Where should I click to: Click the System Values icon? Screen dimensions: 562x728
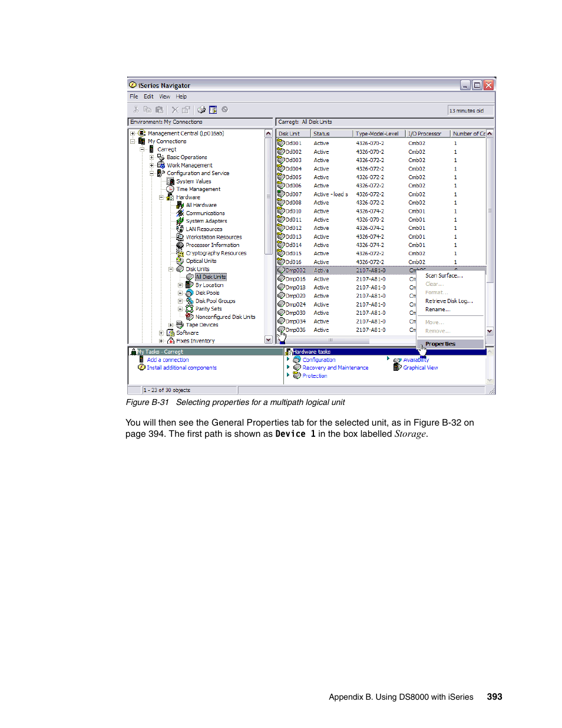point(171,182)
